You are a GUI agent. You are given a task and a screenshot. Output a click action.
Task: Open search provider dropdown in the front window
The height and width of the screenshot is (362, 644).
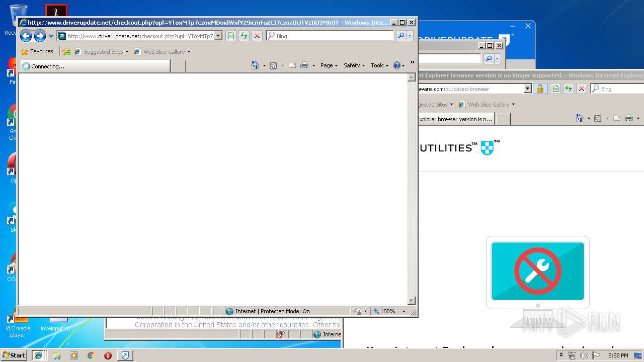(410, 36)
